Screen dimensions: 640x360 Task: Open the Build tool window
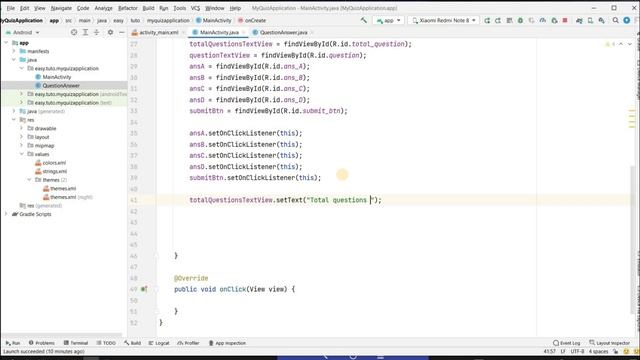click(133, 343)
